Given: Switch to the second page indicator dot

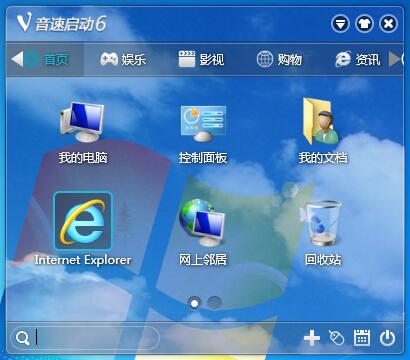Looking at the screenshot, I should tap(214, 303).
